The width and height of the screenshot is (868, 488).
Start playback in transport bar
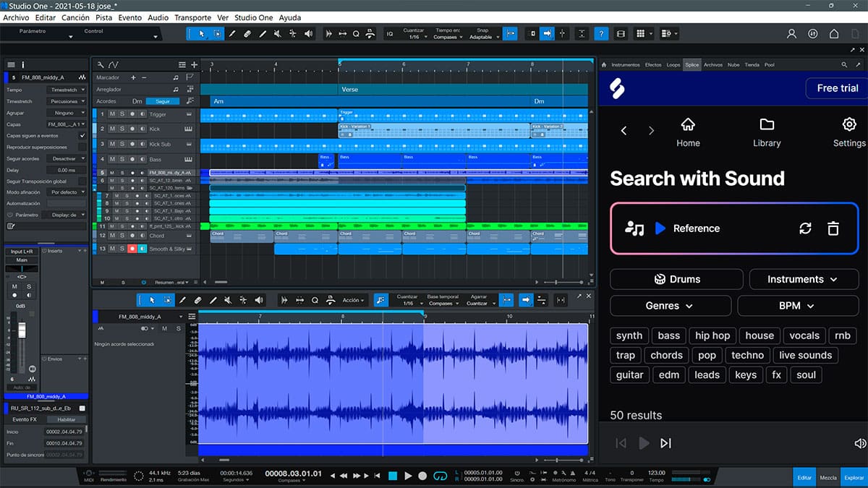click(408, 476)
